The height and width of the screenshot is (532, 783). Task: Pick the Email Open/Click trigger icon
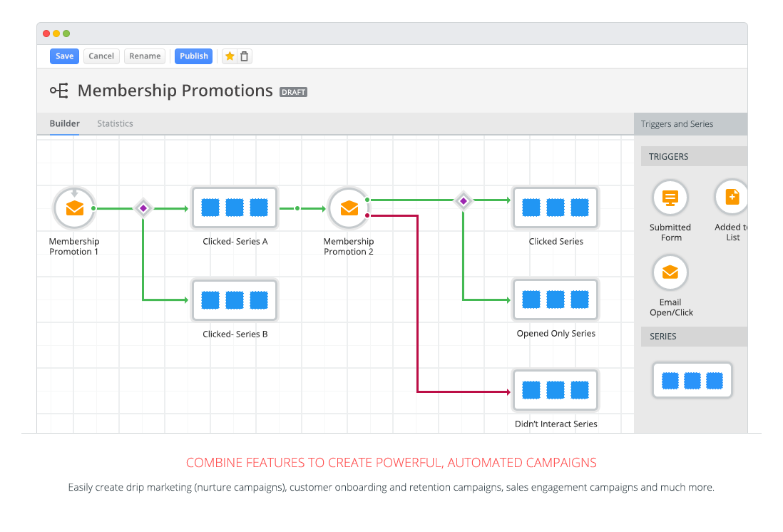pos(670,272)
